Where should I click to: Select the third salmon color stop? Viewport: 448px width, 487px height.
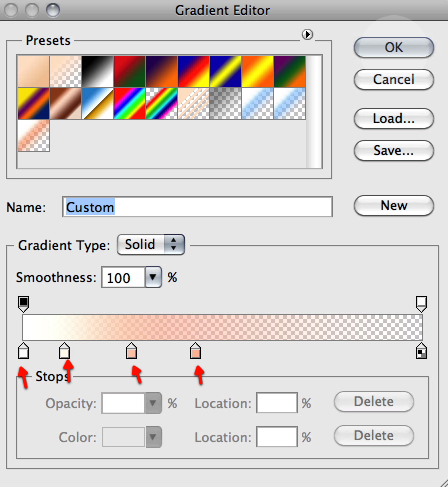pos(132,350)
